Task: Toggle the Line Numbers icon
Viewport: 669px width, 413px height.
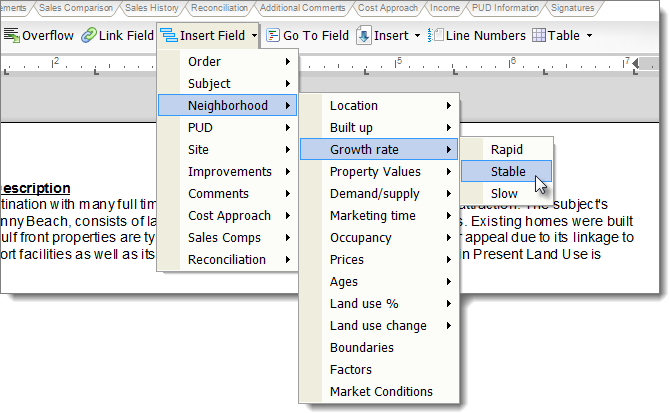Action: [x=435, y=35]
